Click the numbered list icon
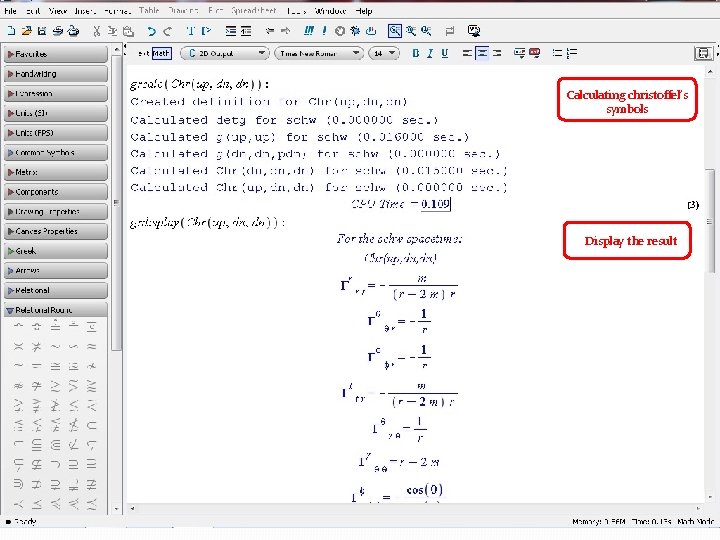The width and height of the screenshot is (720, 540). click(x=572, y=53)
